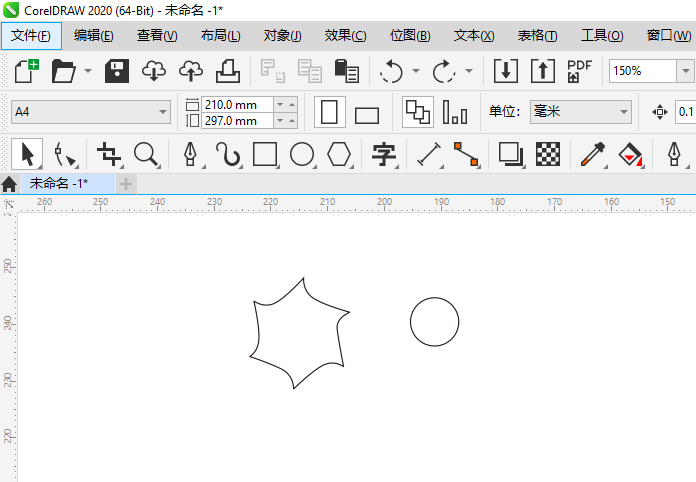Open the Redo history dropdown arrow
Viewport: 696px width, 482px height.
(469, 71)
